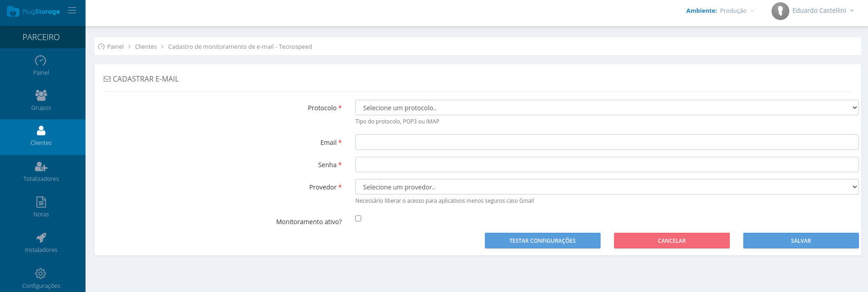The height and width of the screenshot is (292, 868).
Task: Toggle the hamburger sidebar menu icon
Action: [x=72, y=10]
